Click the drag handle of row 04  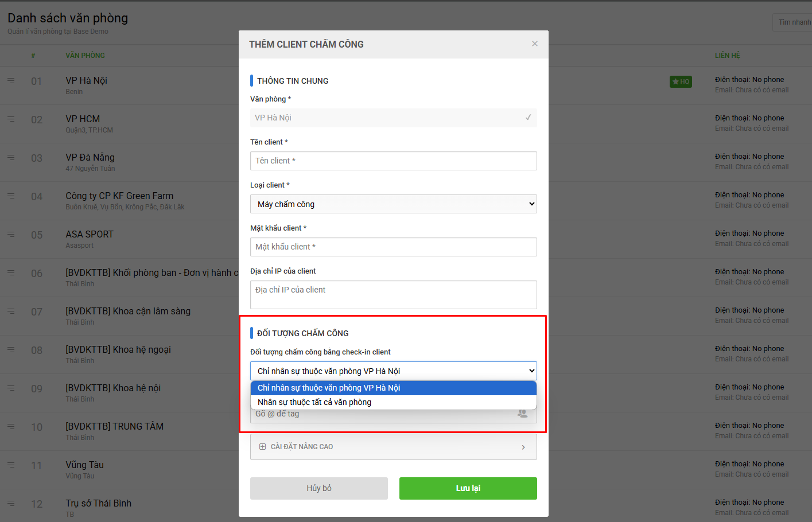coord(11,196)
